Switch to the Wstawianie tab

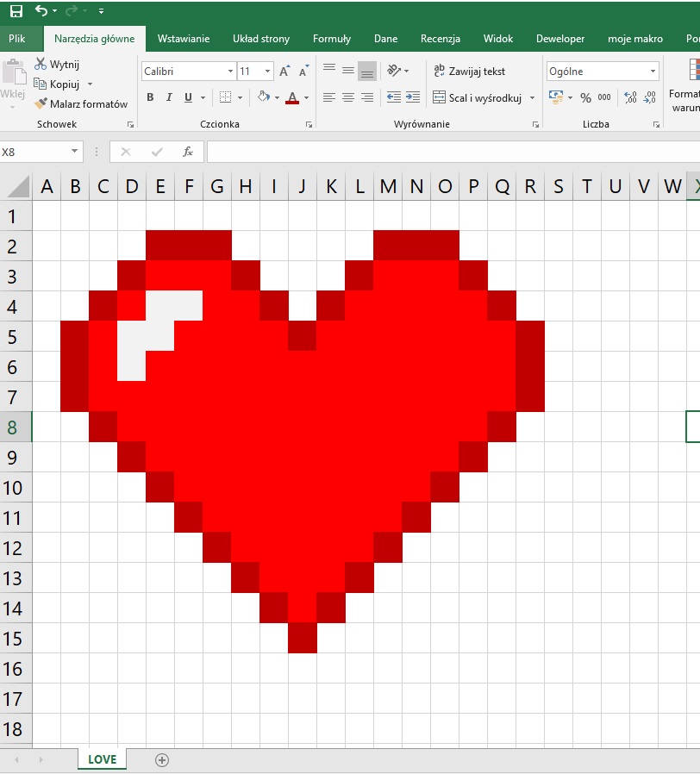[x=183, y=39]
